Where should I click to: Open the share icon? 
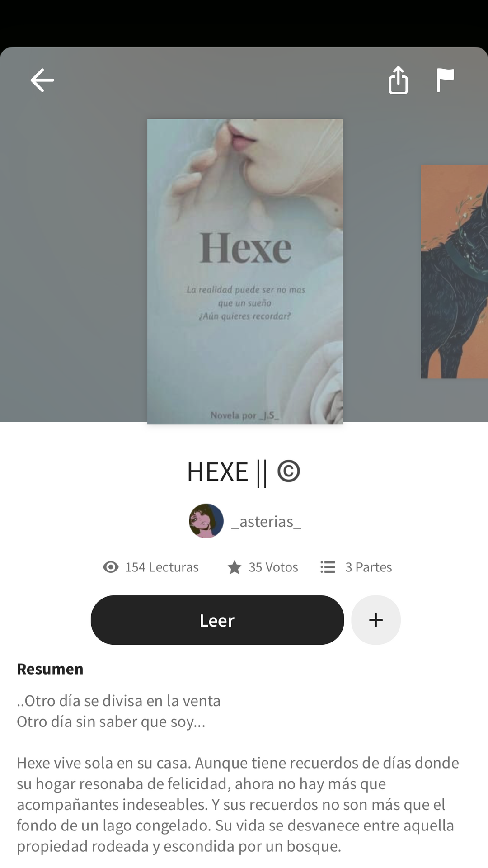[398, 80]
